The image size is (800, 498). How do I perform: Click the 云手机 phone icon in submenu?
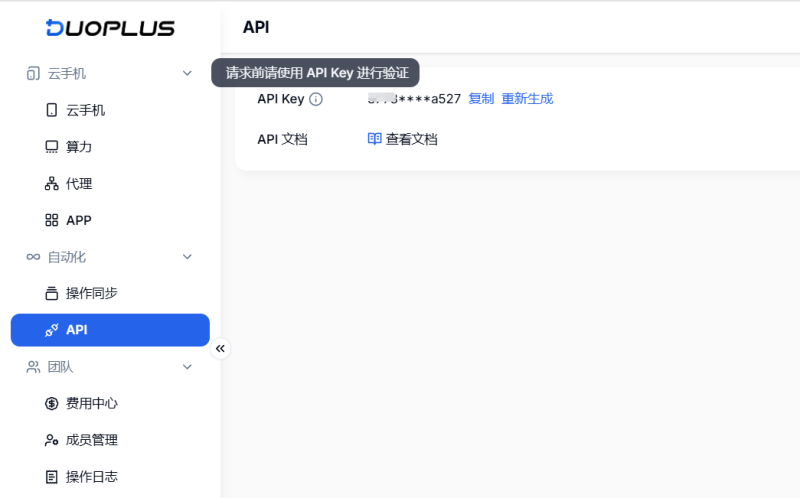(52, 110)
